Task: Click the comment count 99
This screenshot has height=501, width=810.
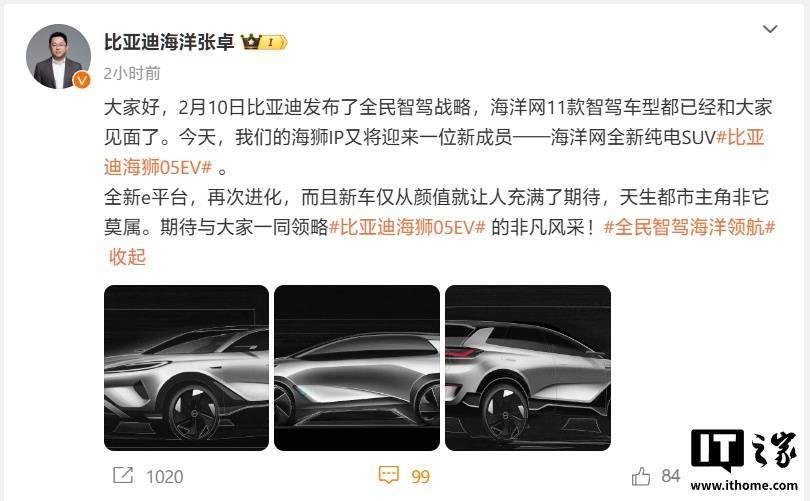Action: [x=420, y=476]
